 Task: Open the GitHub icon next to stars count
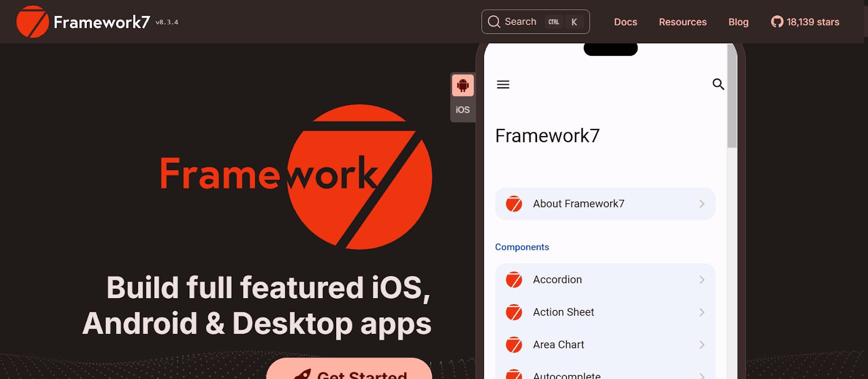777,22
